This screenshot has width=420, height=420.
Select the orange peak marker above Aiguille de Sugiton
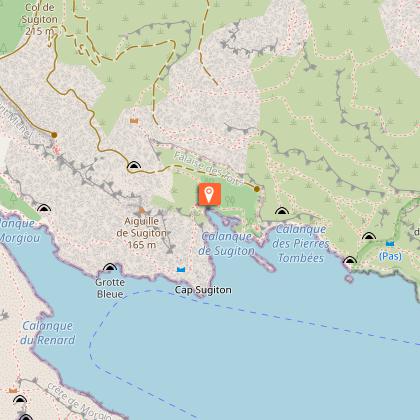pyautogui.click(x=142, y=210)
